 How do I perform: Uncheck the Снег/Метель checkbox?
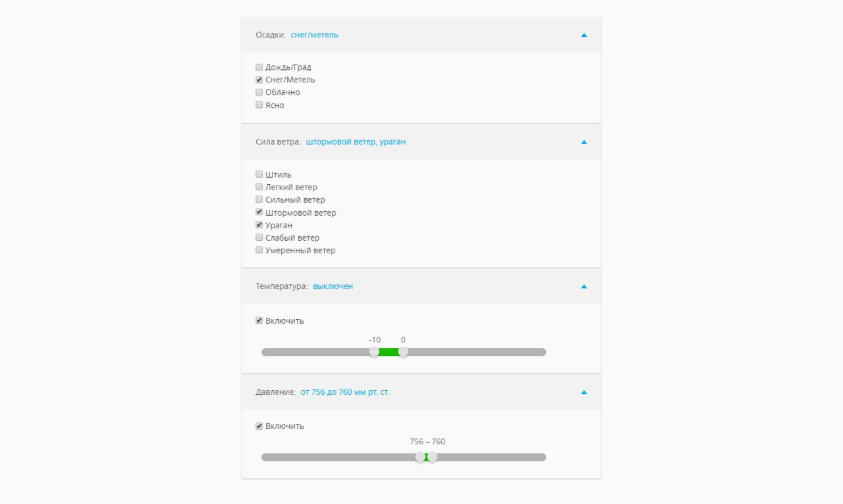coord(259,80)
